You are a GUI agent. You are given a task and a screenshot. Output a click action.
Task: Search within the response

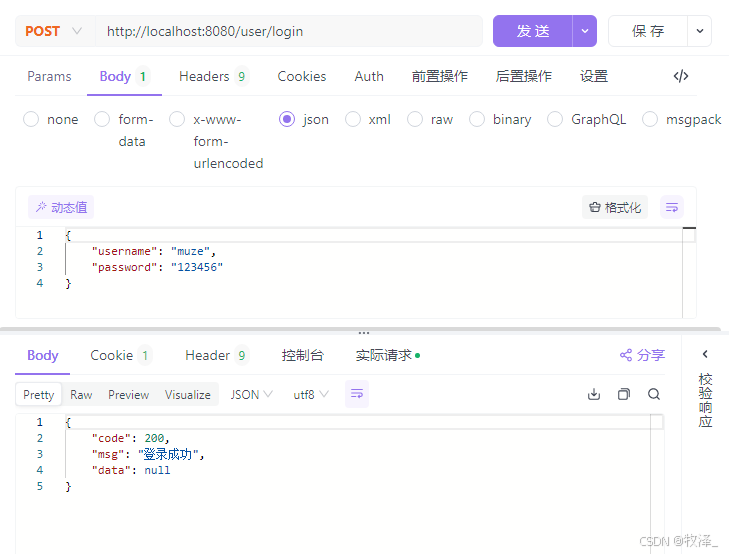pos(654,394)
